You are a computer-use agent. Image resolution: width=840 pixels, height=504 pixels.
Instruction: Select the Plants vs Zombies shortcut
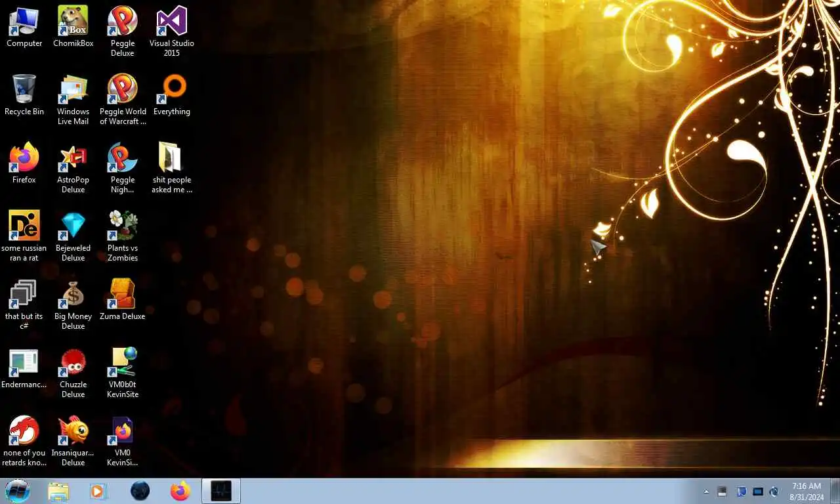(x=123, y=236)
